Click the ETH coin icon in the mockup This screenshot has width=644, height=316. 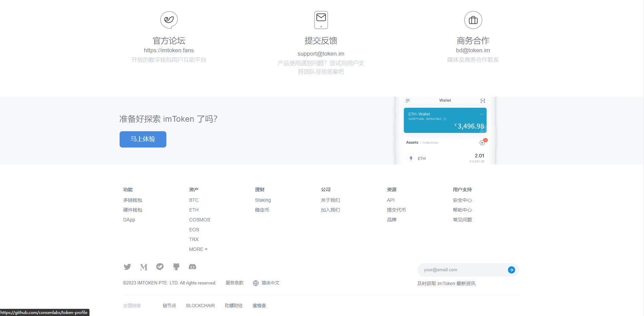tap(411, 158)
